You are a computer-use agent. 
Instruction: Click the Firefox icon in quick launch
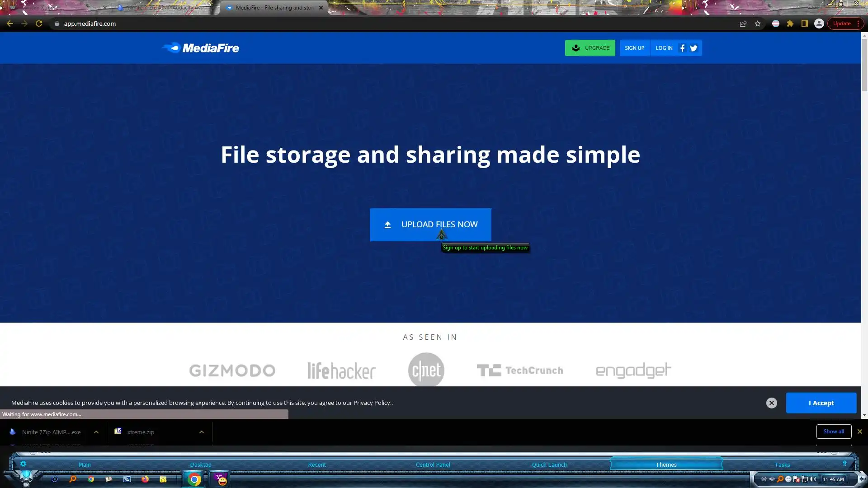pos(145,479)
